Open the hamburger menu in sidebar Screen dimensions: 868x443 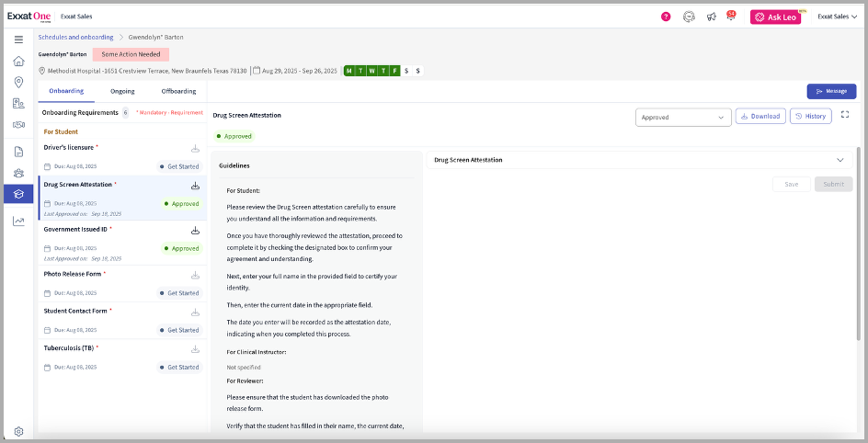click(x=18, y=40)
